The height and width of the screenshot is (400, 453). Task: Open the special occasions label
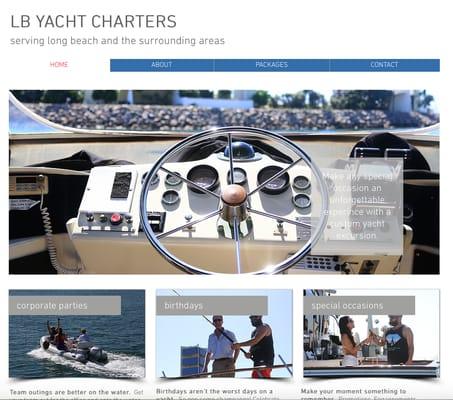359,306
